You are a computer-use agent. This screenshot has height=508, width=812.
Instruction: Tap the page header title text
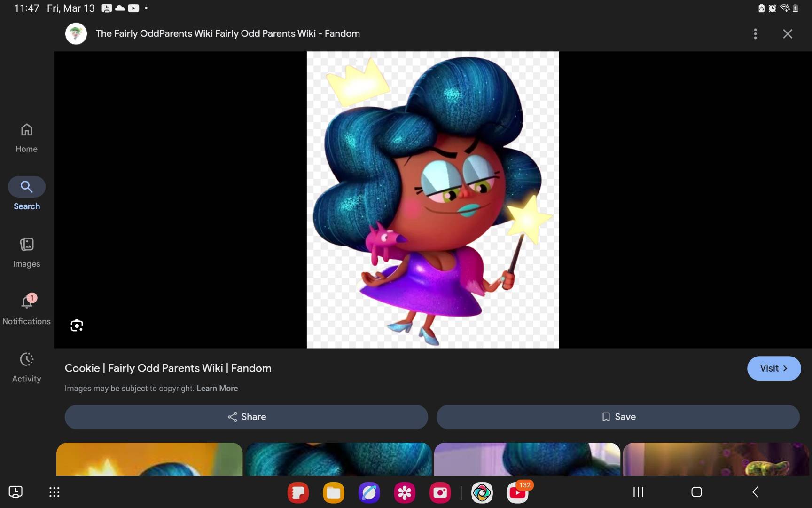click(228, 34)
